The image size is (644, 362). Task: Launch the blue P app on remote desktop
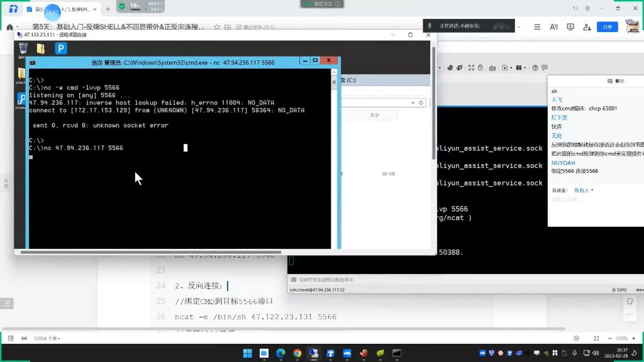pyautogui.click(x=61, y=48)
